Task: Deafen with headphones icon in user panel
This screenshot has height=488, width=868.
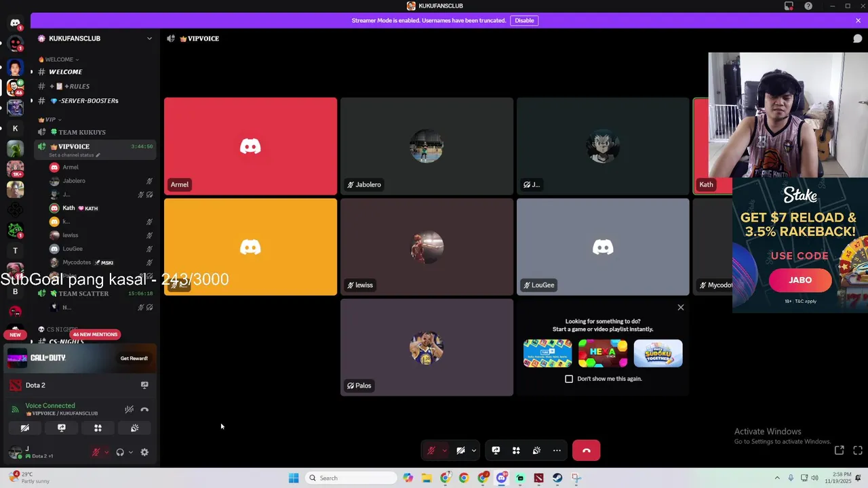Action: [120, 452]
